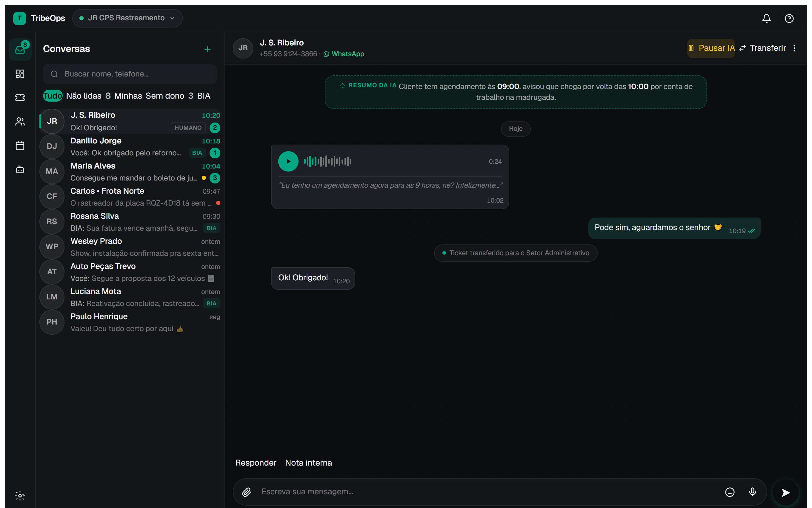The height and width of the screenshot is (508, 812).
Task: Open the Luciana Mota conversation
Action: [x=130, y=297]
